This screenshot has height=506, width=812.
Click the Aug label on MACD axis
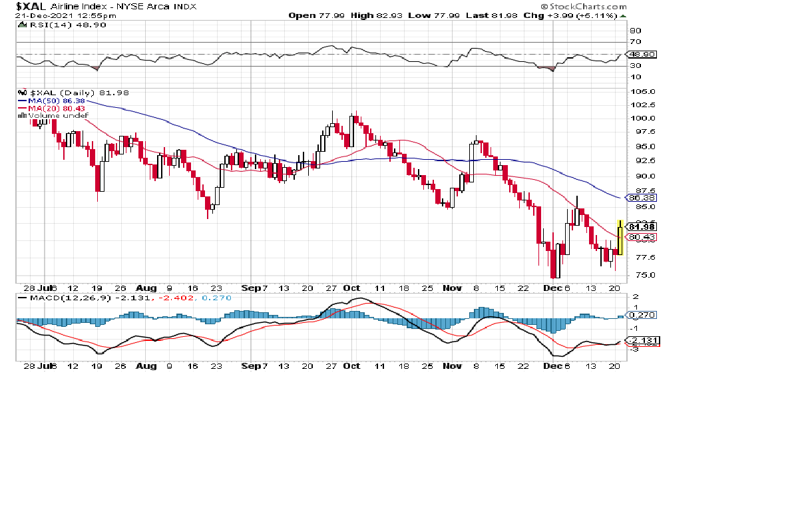tap(146, 366)
